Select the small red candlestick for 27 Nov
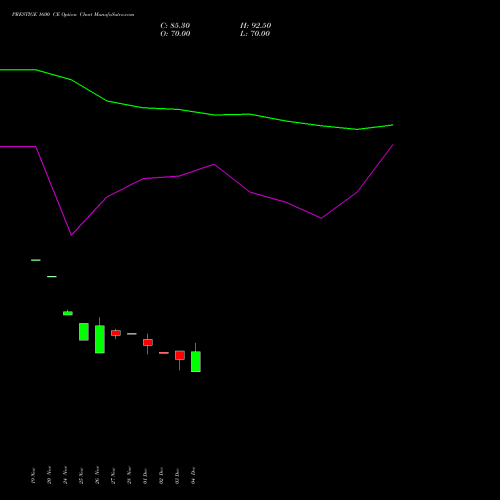The height and width of the screenshot is (500, 500). click(116, 333)
